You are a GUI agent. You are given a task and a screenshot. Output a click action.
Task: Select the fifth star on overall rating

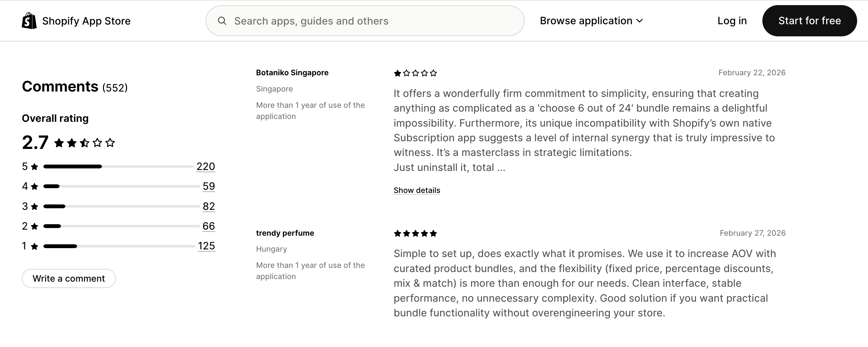(x=110, y=143)
